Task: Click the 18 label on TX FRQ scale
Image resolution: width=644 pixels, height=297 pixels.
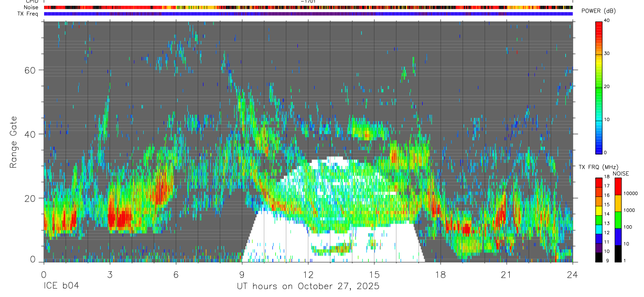Action: (x=607, y=177)
